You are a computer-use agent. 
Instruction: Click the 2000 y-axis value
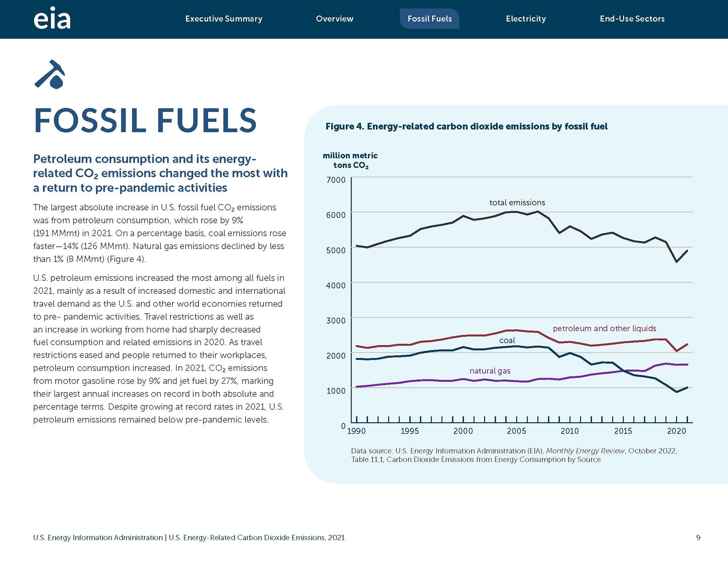point(336,355)
